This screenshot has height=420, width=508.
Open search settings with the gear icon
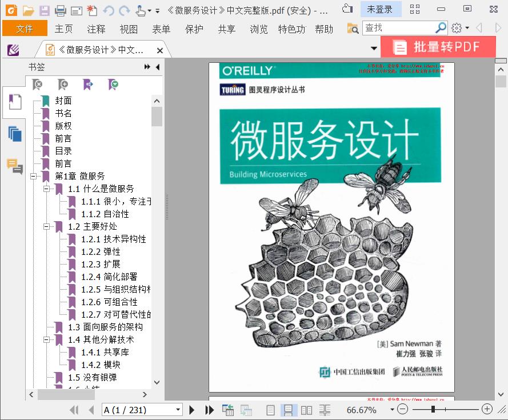pos(457,28)
